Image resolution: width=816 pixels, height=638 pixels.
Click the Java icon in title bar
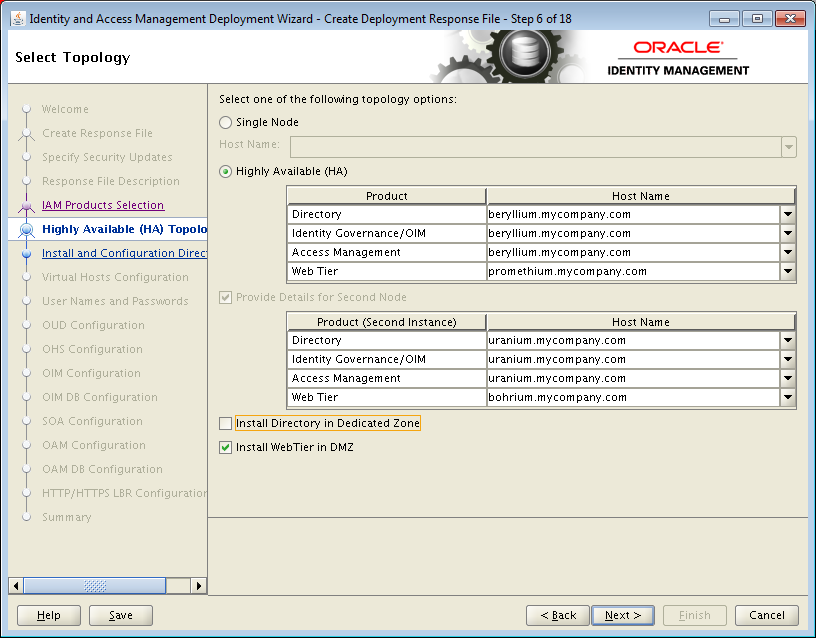pyautogui.click(x=18, y=19)
